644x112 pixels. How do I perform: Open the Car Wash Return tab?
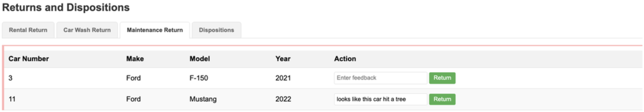tap(87, 30)
